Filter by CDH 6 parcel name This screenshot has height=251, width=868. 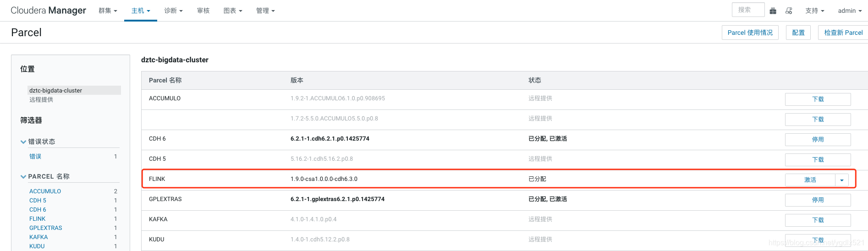pos(38,209)
